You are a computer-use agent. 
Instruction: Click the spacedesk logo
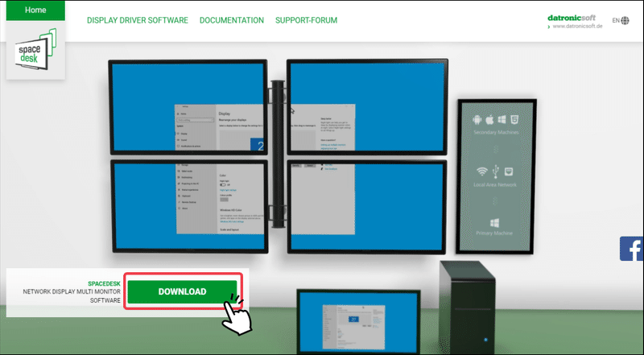(x=35, y=50)
